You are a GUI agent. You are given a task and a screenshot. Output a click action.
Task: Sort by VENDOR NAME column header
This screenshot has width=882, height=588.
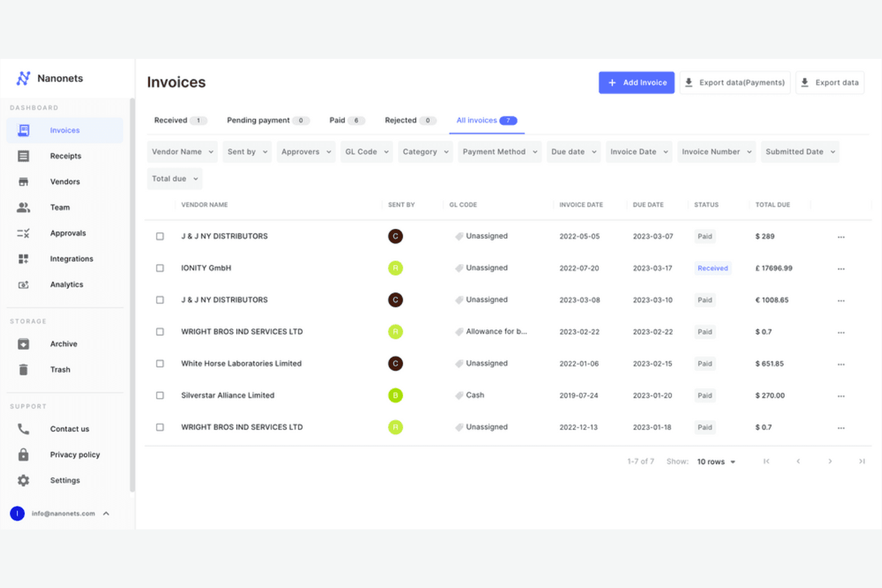[204, 205]
